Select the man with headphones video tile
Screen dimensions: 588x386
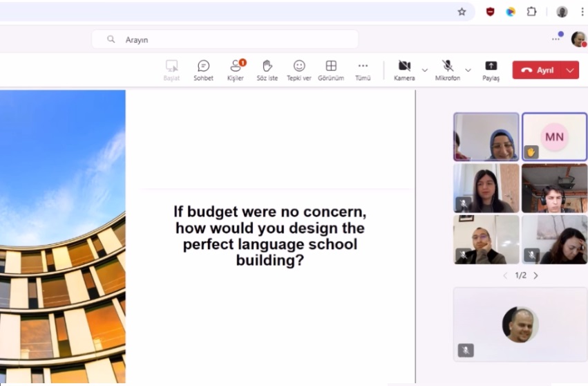pyautogui.click(x=554, y=188)
